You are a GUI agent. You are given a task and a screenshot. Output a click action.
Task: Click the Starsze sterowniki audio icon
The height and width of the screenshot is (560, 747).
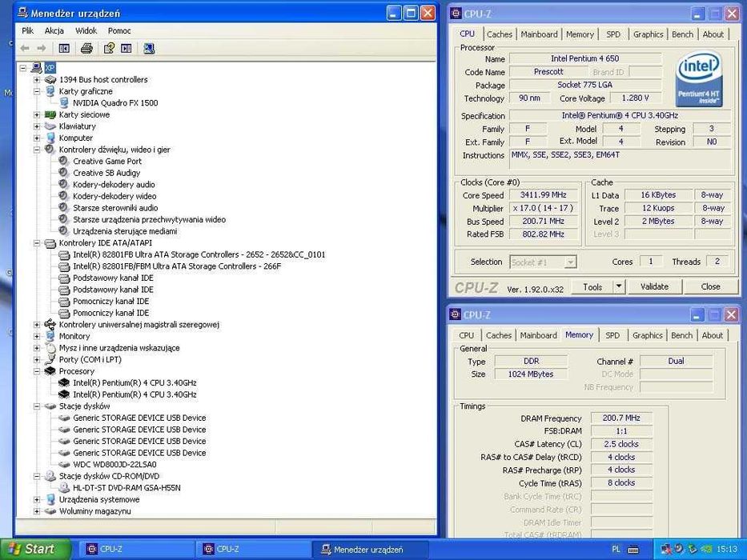(x=64, y=208)
